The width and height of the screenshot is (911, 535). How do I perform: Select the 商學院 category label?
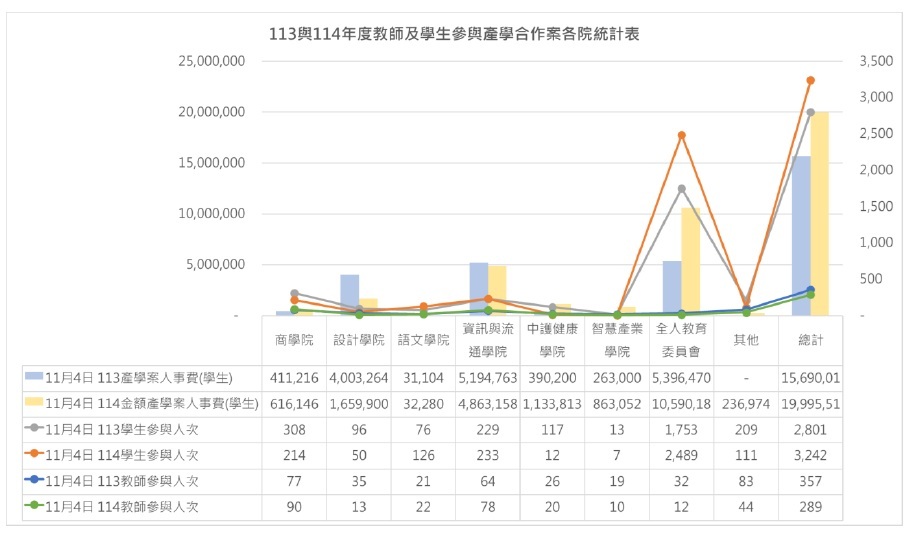[293, 340]
